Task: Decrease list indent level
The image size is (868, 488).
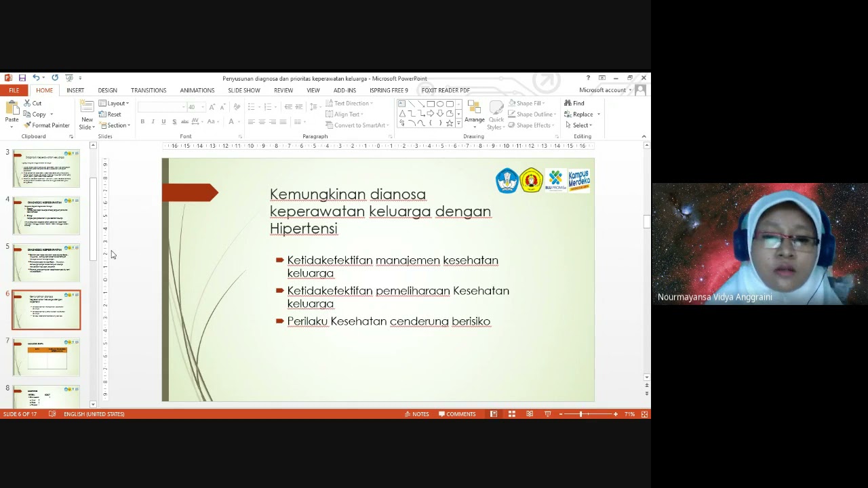Action: tap(288, 107)
